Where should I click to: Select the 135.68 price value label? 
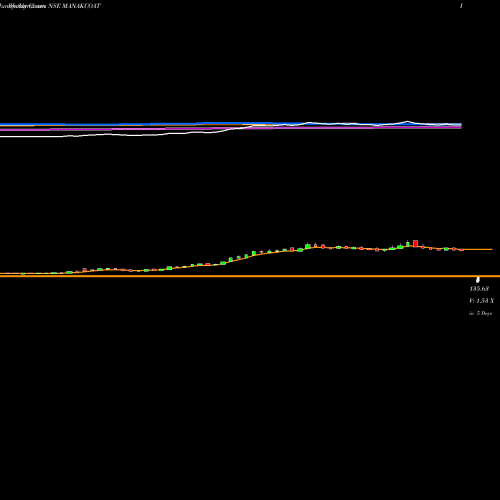tap(479, 289)
